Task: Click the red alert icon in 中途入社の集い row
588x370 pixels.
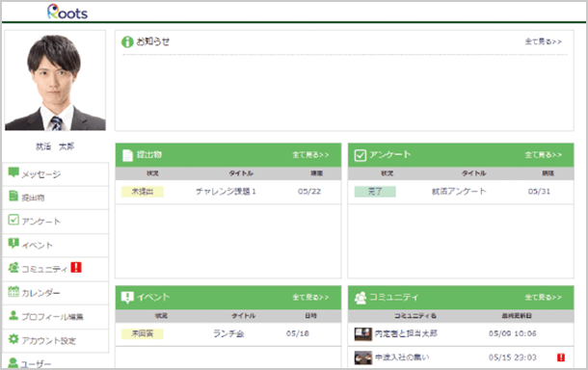Action: click(561, 357)
